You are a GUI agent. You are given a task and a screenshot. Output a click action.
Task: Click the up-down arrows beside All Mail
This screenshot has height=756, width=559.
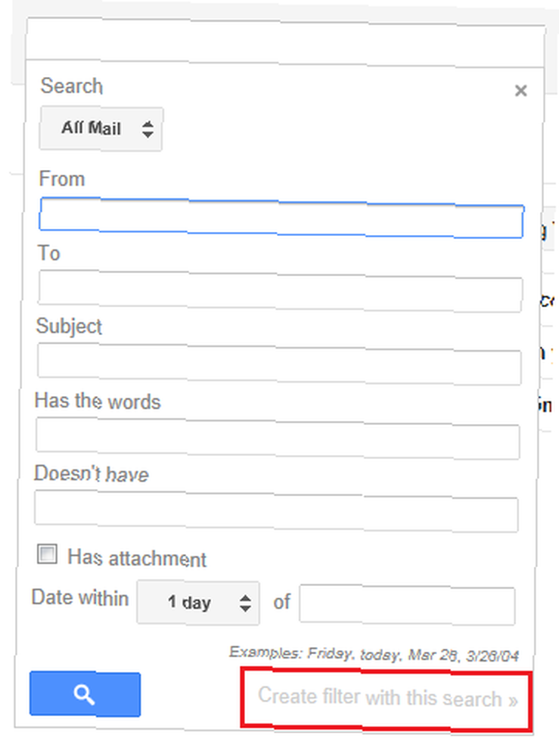148,129
